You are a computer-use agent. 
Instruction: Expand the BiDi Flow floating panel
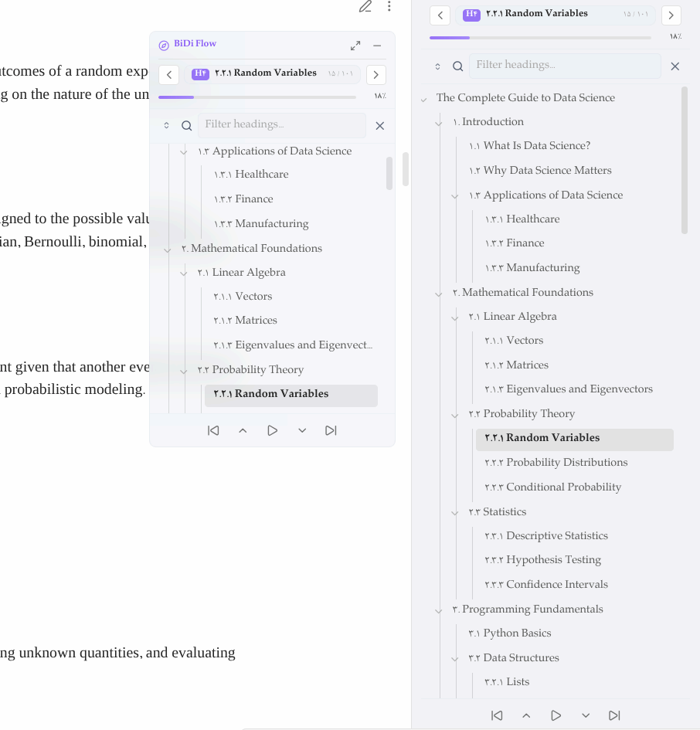coord(355,46)
